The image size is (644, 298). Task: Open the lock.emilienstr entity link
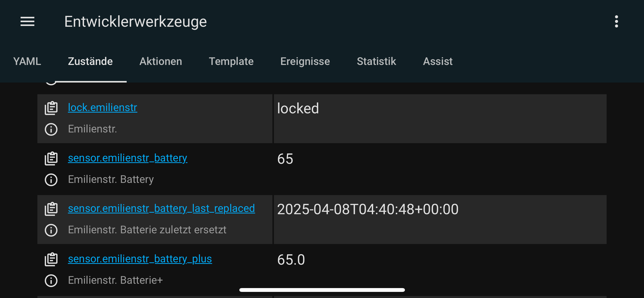click(x=103, y=107)
